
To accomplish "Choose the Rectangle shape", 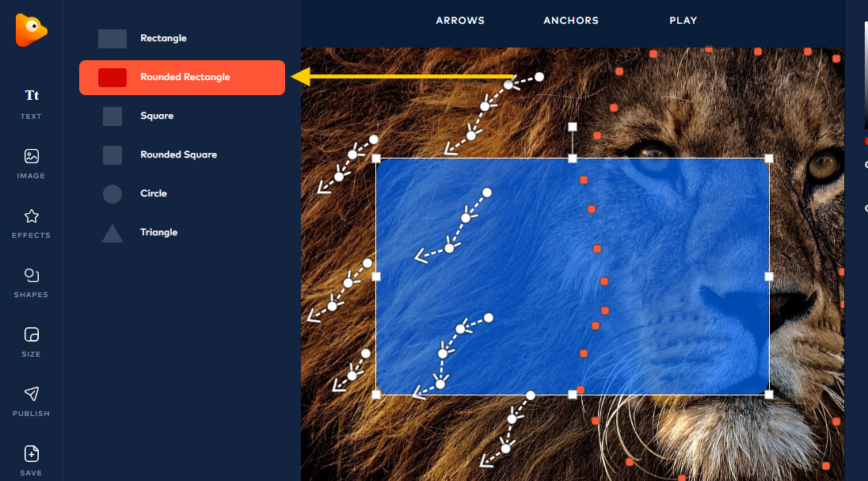I will (x=182, y=38).
